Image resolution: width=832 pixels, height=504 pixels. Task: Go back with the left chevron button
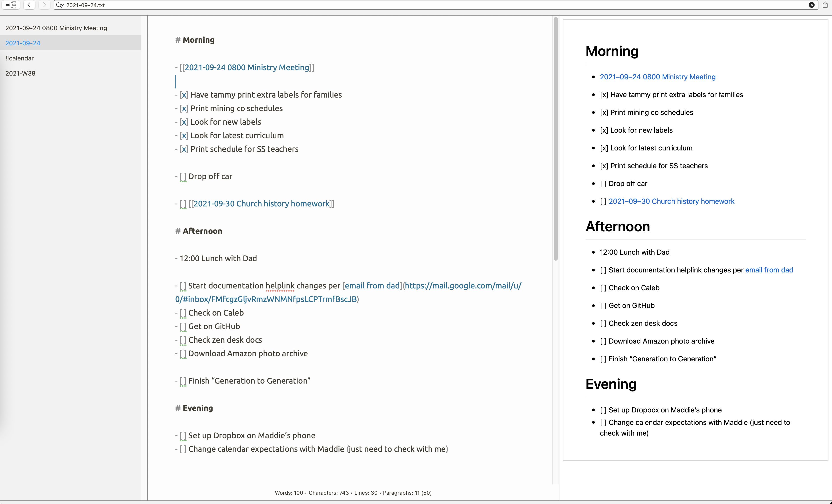29,5
